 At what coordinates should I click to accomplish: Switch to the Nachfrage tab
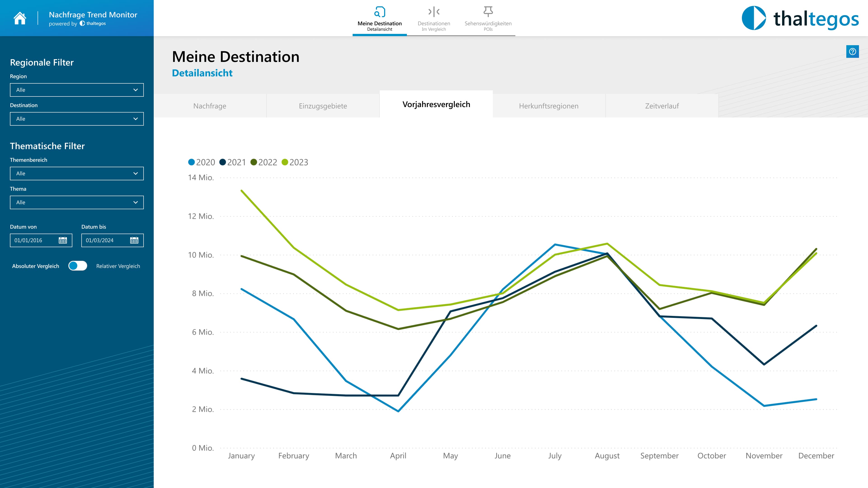tap(210, 106)
